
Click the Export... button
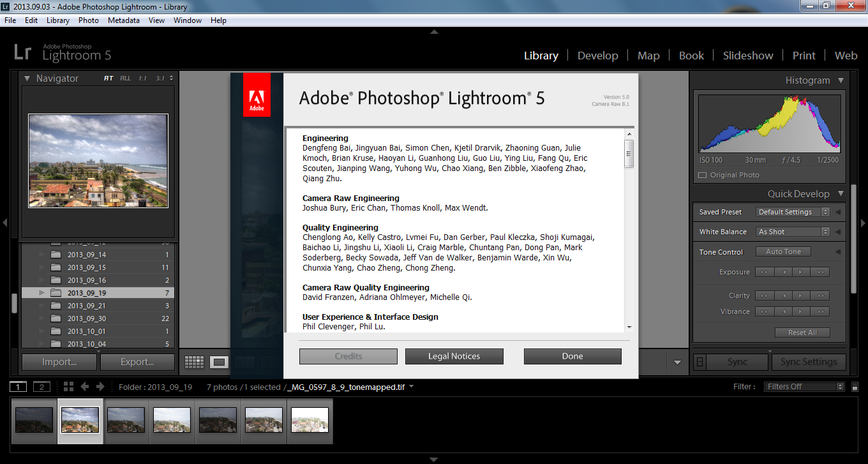coord(137,362)
